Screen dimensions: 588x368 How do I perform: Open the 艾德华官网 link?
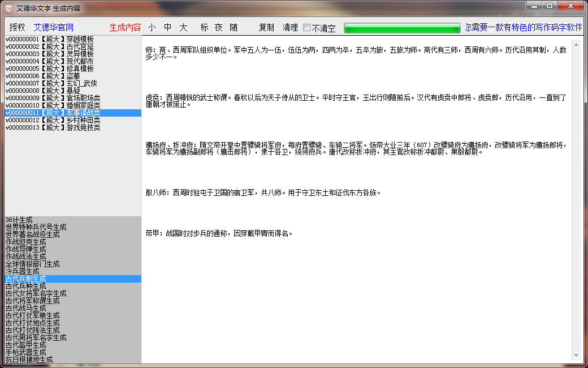[x=54, y=27]
